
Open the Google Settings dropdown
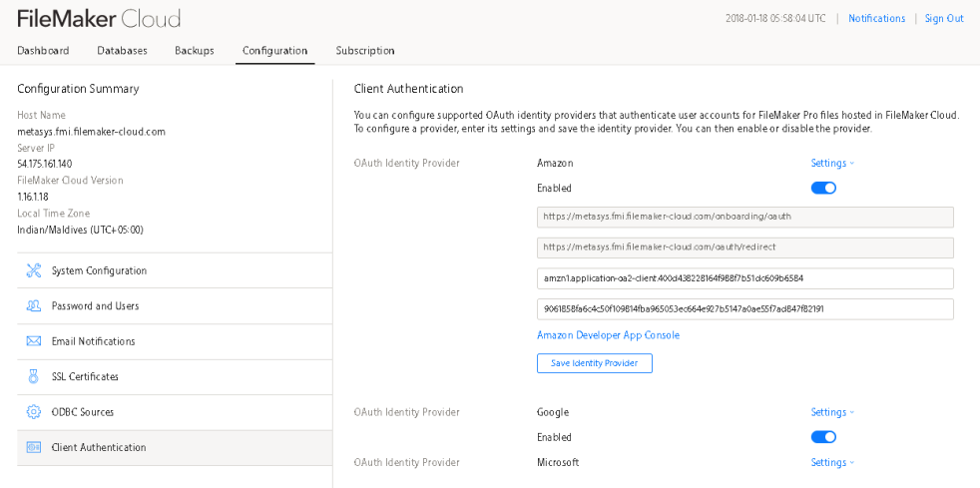832,412
